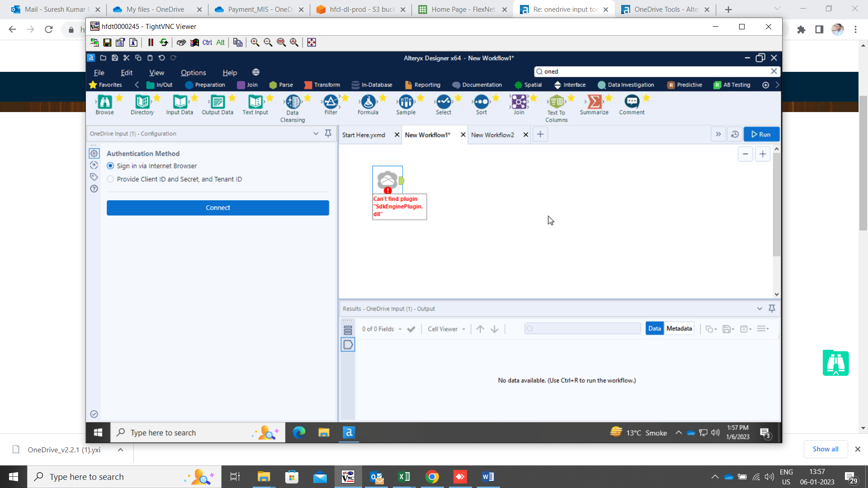Image resolution: width=868 pixels, height=488 pixels.
Task: Switch results view to Metadata
Action: (x=679, y=328)
